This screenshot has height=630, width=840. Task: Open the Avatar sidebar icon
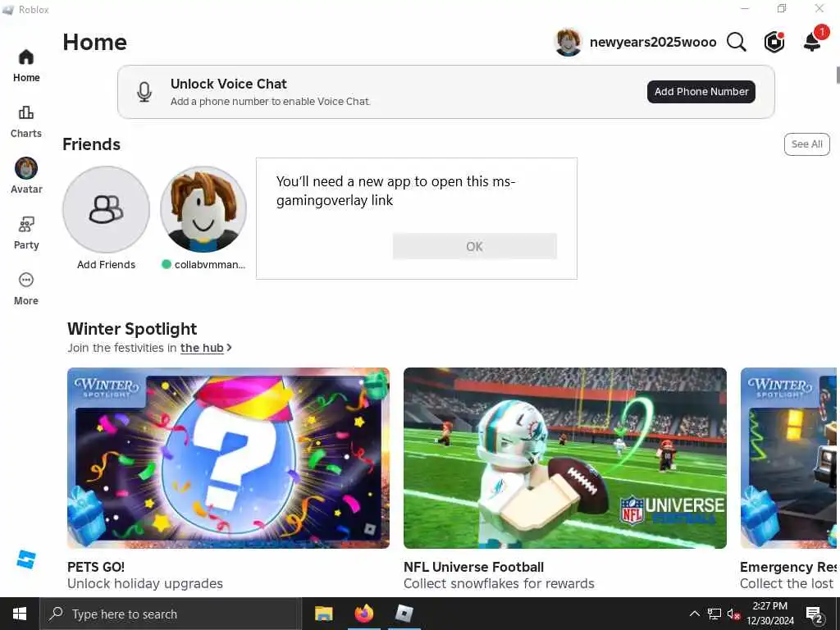coord(25,168)
